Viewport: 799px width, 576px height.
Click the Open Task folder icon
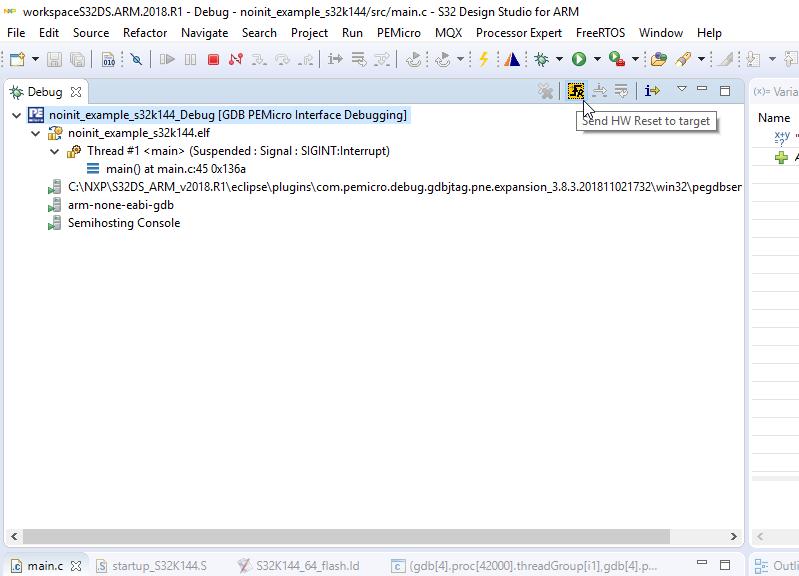point(658,60)
